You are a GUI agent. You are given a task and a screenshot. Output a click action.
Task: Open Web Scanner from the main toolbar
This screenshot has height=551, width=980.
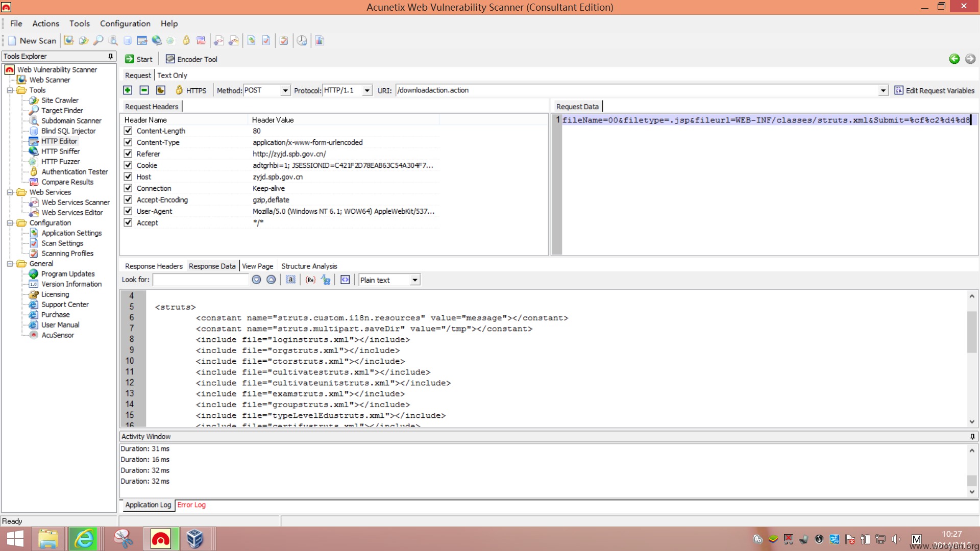pyautogui.click(x=68, y=40)
